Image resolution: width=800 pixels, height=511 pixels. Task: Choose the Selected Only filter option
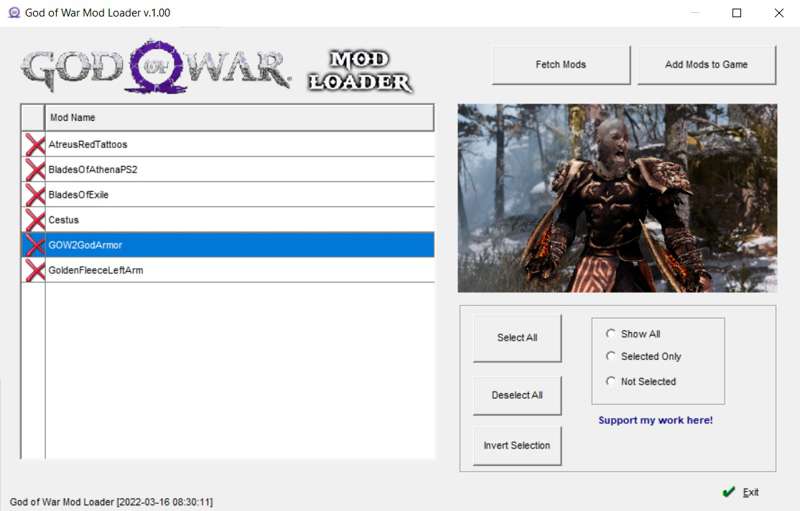click(611, 356)
